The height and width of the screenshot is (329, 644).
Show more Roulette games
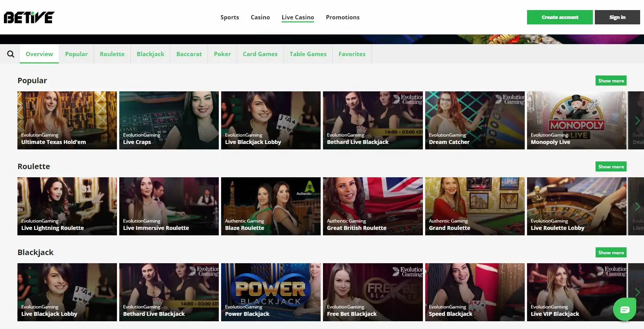click(x=611, y=167)
